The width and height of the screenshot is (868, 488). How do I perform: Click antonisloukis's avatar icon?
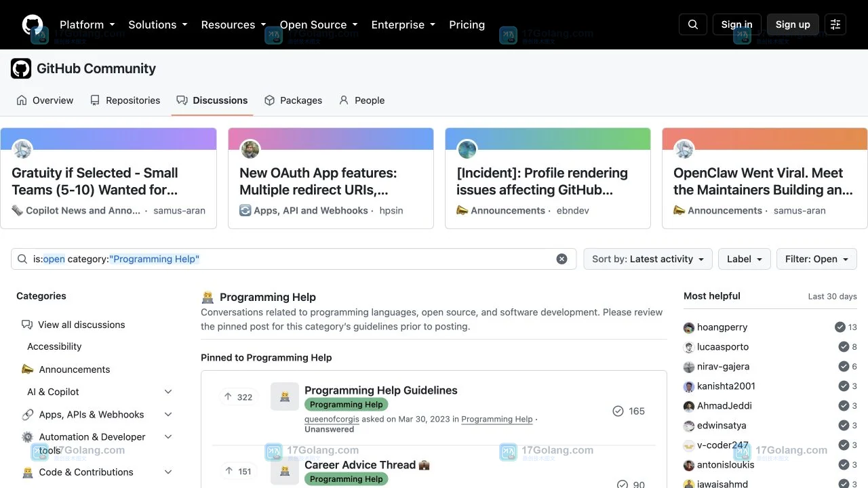689,465
